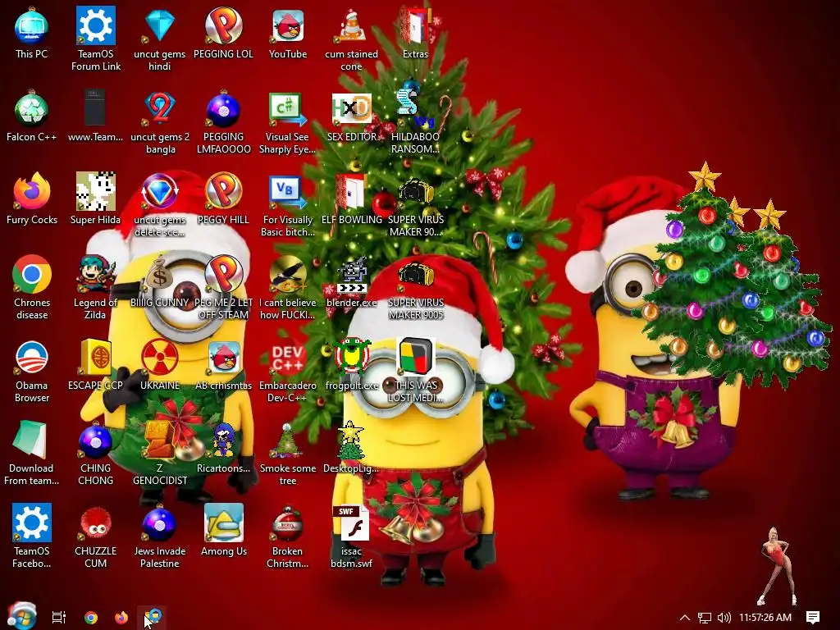
Task: Open the Falcon C++ recycle icon
Action: (32, 109)
